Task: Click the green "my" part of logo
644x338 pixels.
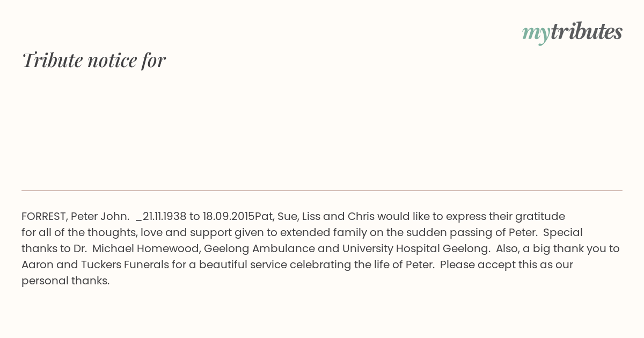Action: tap(536, 34)
